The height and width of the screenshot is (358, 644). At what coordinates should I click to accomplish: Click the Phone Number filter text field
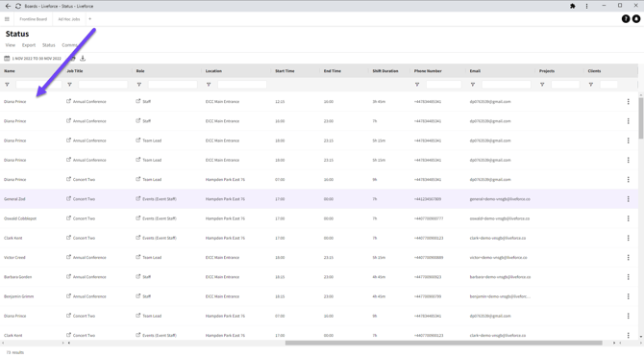click(x=443, y=85)
